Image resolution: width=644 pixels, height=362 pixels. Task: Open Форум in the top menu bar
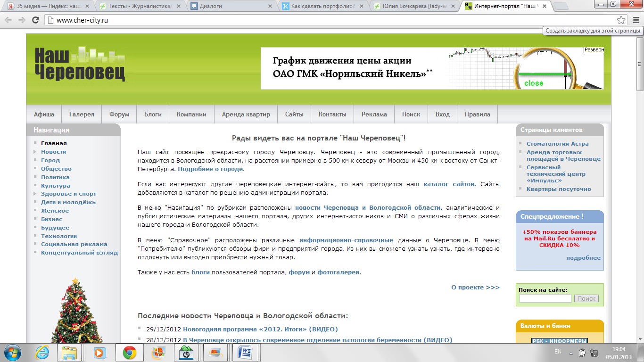coord(119,114)
